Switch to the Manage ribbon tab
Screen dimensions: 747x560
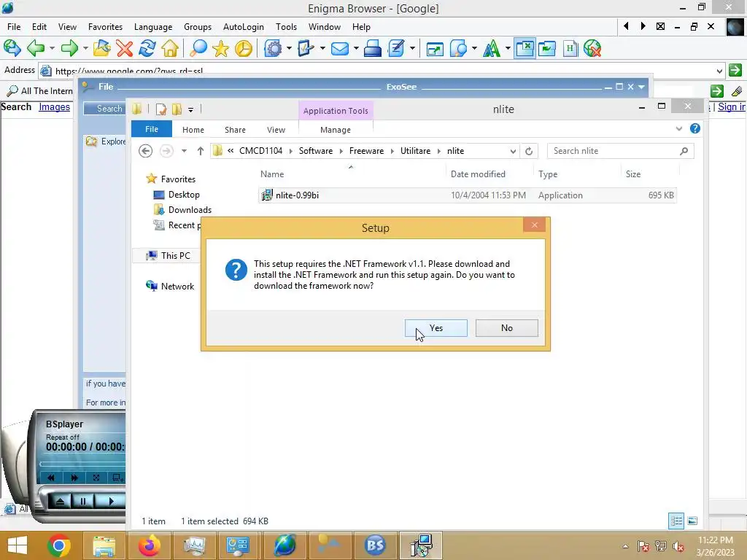336,130
